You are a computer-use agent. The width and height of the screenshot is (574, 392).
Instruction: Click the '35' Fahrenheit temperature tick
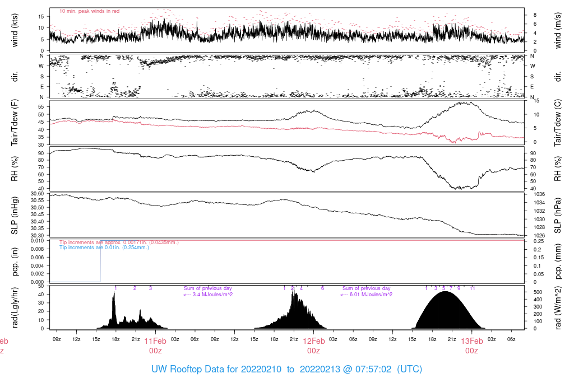pos(40,137)
